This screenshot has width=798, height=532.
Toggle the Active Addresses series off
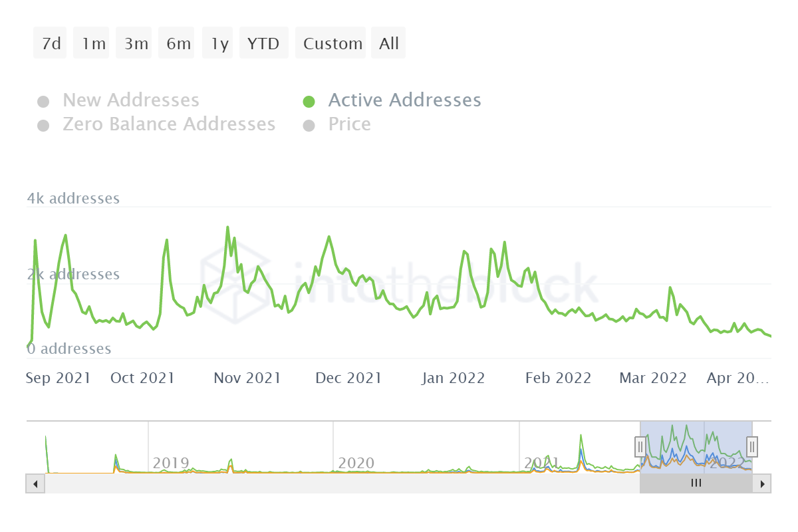point(404,100)
